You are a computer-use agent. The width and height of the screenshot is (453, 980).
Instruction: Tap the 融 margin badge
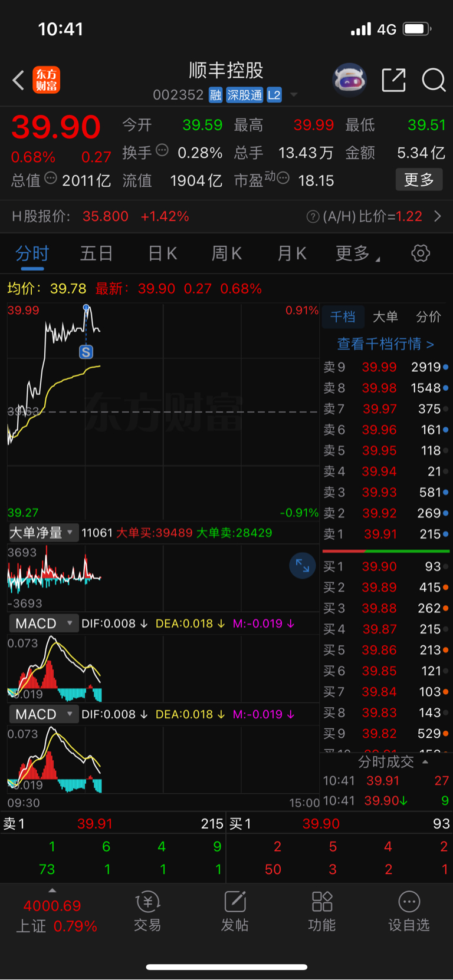(x=216, y=95)
